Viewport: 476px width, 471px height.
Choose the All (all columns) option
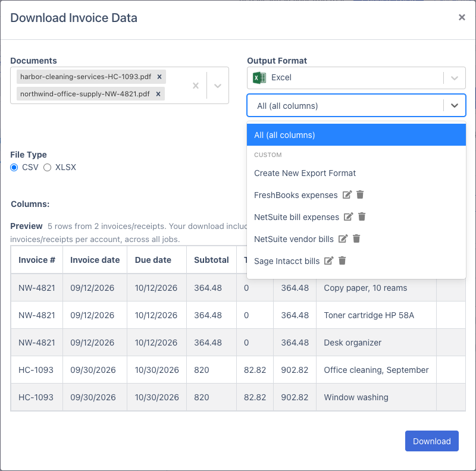(x=356, y=135)
